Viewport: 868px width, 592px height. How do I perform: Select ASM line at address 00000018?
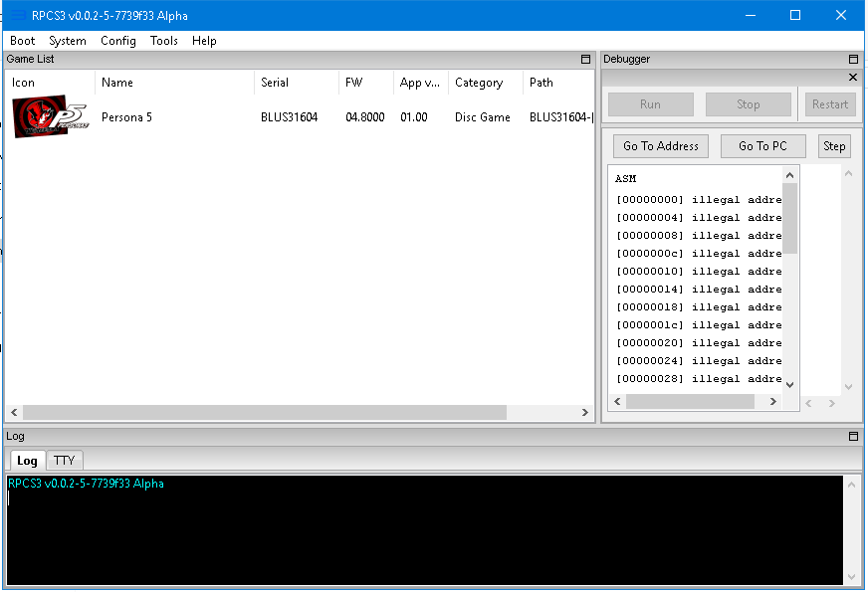(x=699, y=307)
